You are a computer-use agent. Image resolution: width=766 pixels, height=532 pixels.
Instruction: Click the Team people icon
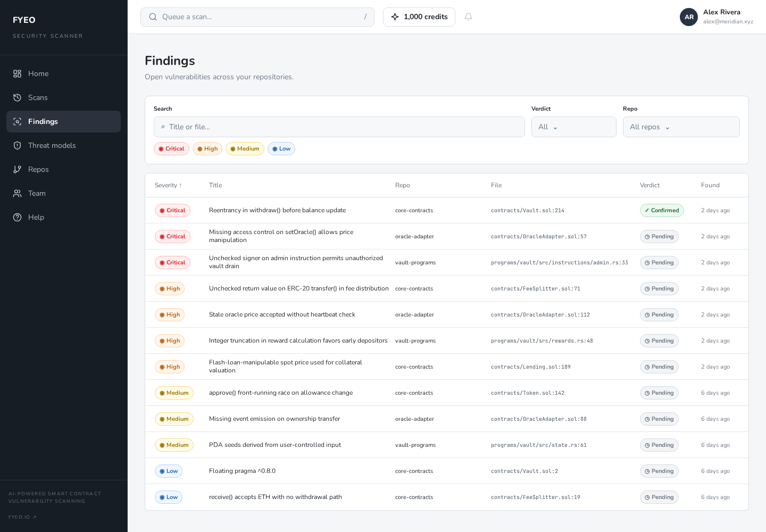point(17,193)
